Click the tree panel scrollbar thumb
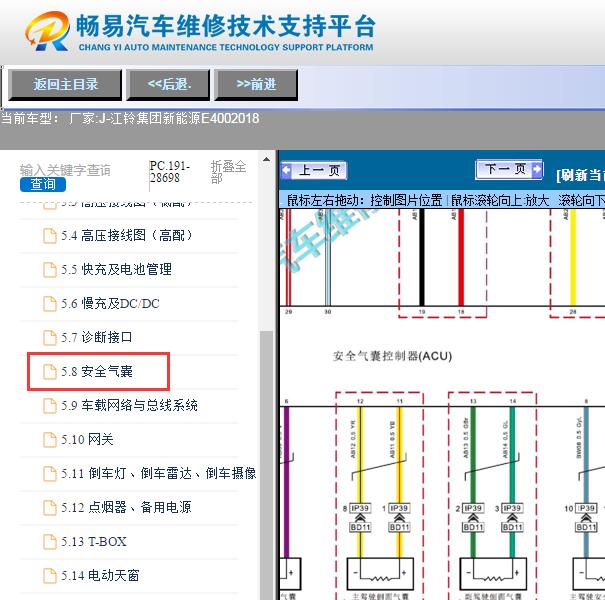Screen dimensions: 605x600 click(x=266, y=465)
